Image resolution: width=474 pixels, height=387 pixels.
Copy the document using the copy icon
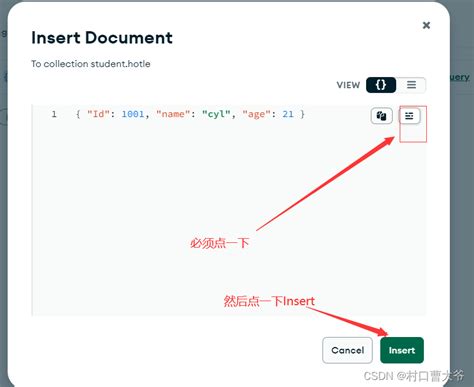(381, 116)
